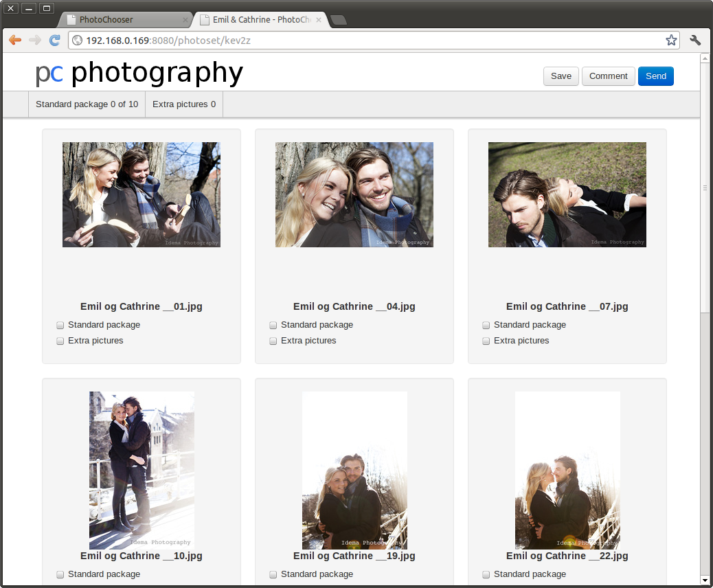Click the address bar URL field
This screenshot has height=588, width=713.
click(x=371, y=41)
